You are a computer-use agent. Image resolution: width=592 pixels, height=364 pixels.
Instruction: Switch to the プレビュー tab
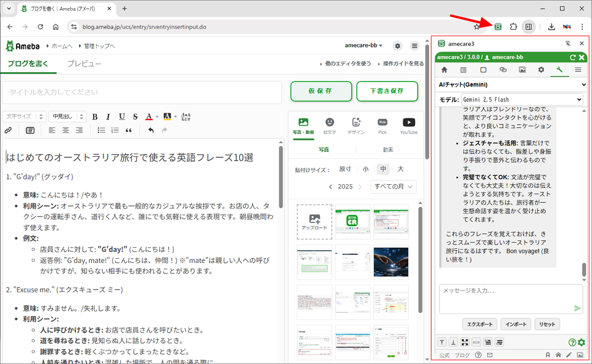[x=84, y=64]
